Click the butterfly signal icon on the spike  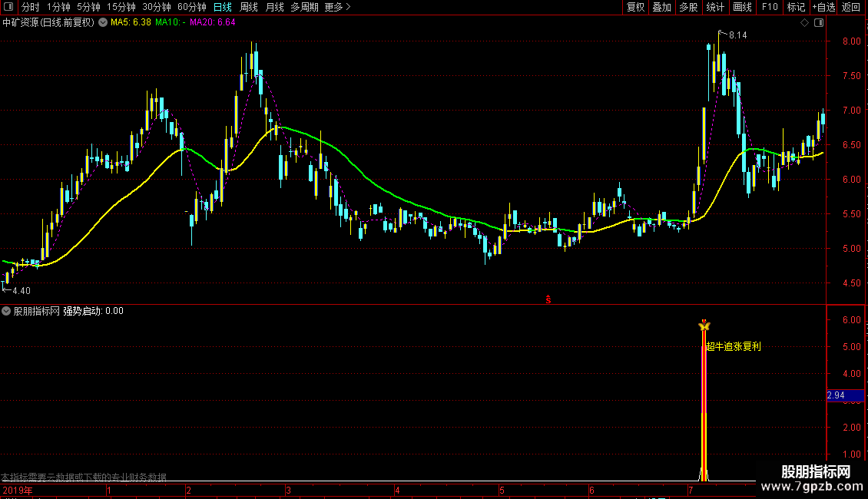pyautogui.click(x=704, y=326)
